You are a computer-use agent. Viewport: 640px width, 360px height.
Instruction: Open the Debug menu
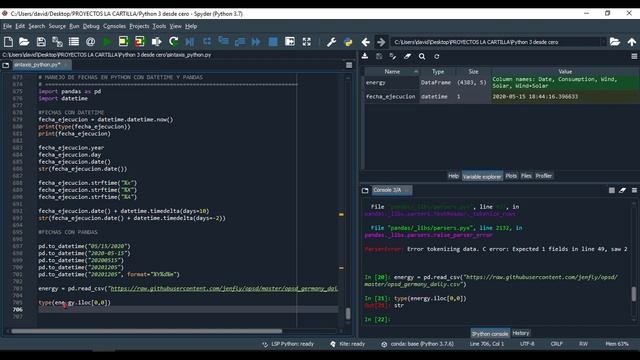[91, 26]
